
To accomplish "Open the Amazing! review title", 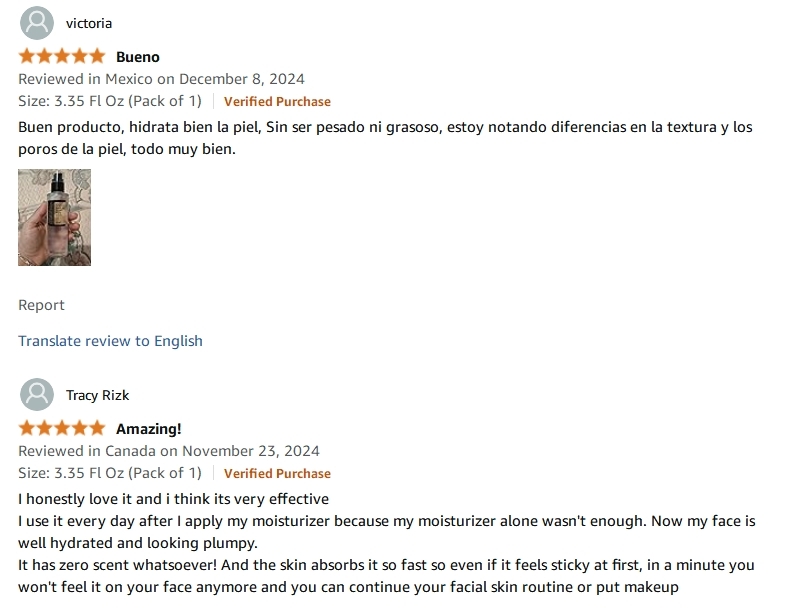I will point(149,429).
